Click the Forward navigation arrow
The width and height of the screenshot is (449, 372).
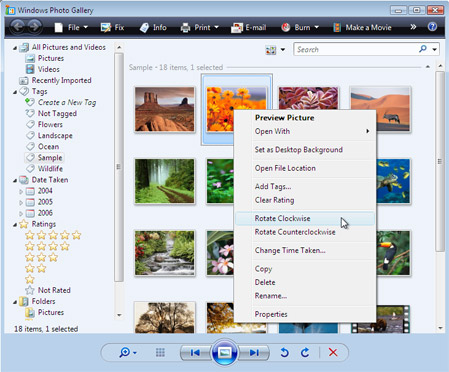point(35,27)
